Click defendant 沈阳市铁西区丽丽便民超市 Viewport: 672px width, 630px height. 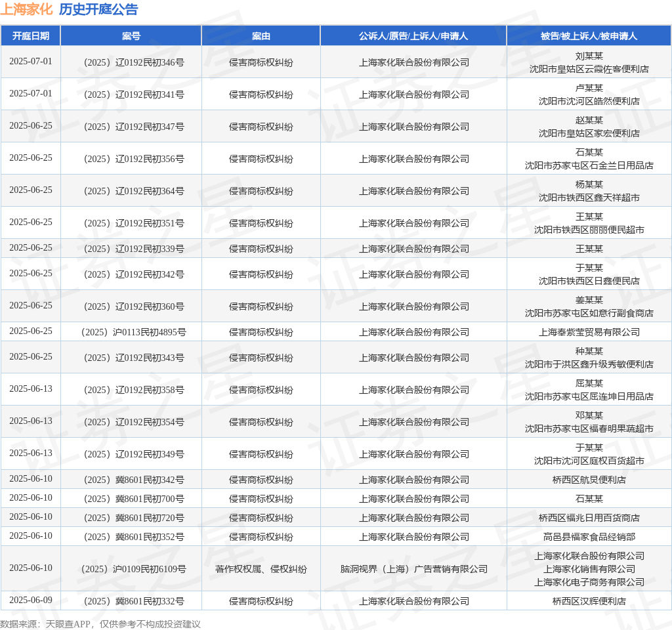click(x=589, y=230)
